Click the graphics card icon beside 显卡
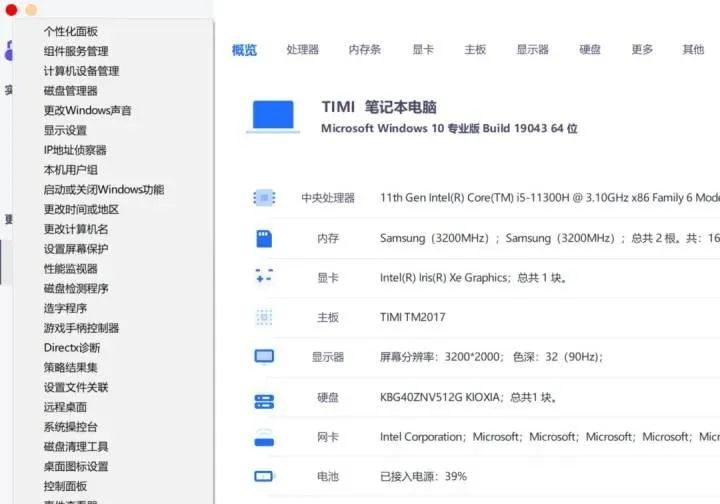This screenshot has width=720, height=504. (264, 277)
